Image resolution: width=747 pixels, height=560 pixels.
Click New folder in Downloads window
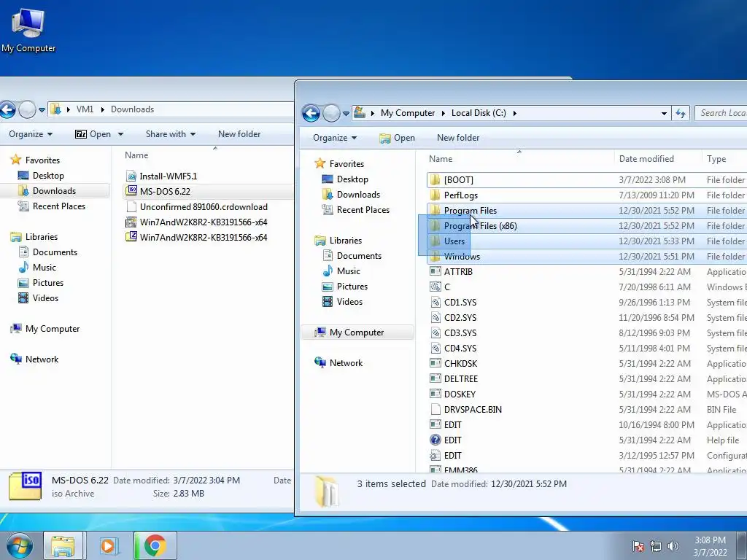(239, 134)
